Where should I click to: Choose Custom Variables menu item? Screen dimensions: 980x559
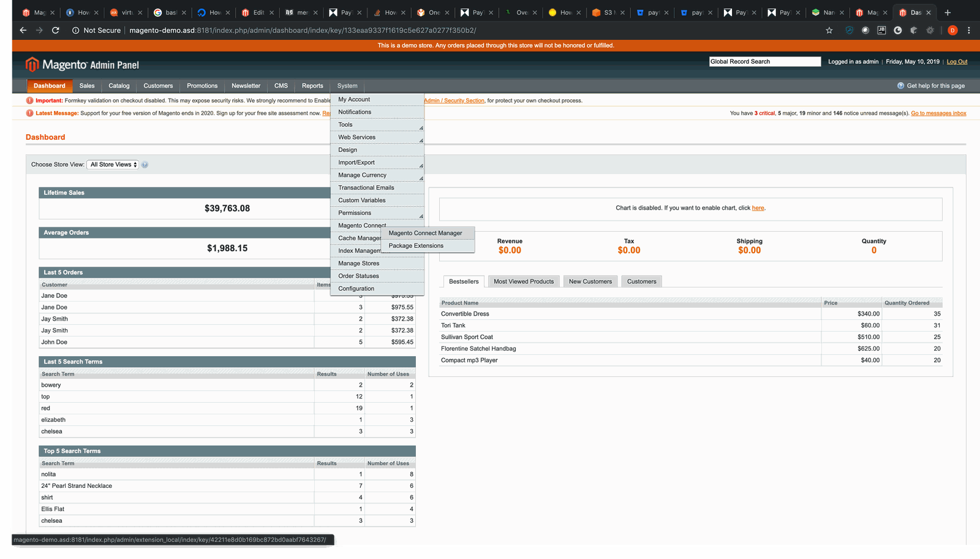tap(377, 200)
